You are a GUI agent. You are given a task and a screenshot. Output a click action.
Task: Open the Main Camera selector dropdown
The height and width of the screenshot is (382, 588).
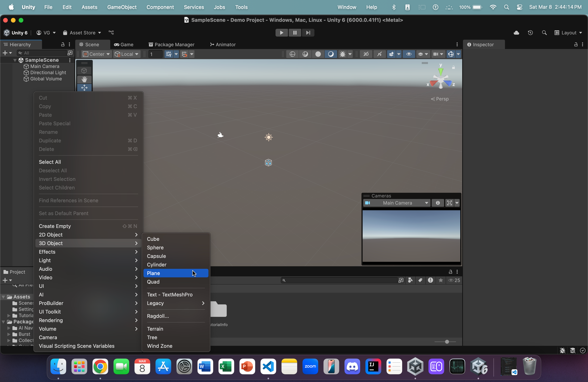(x=396, y=203)
